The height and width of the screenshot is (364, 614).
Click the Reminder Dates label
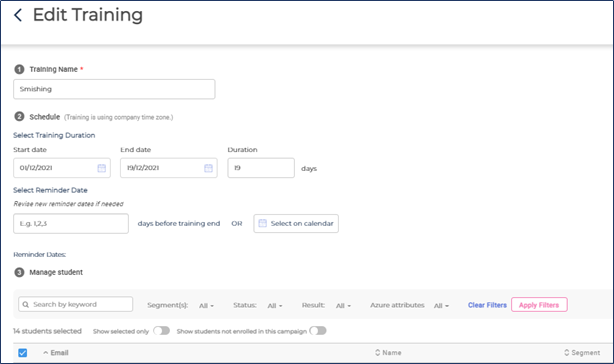(40, 254)
